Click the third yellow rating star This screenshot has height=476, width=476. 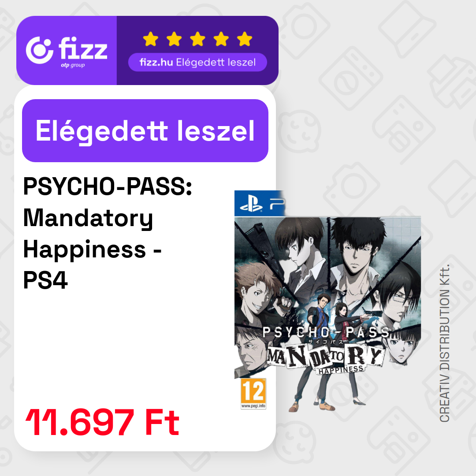point(197,39)
